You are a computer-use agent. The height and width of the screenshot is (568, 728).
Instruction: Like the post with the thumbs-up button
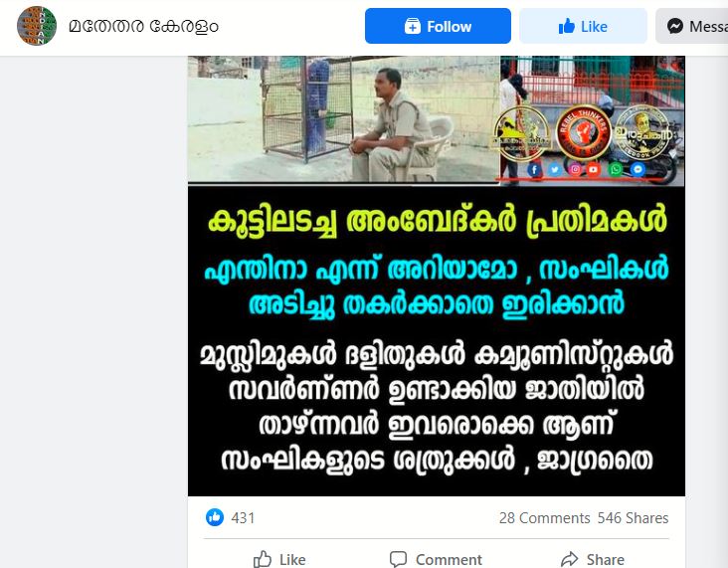click(279, 559)
